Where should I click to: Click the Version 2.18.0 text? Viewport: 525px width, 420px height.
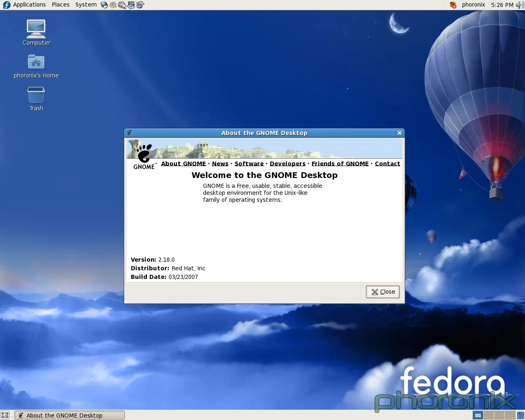coord(153,260)
